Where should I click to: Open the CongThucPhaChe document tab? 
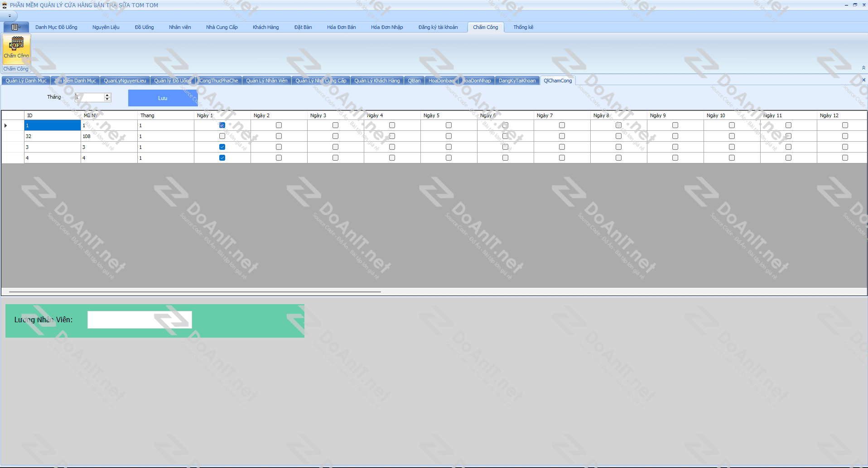pyautogui.click(x=219, y=81)
